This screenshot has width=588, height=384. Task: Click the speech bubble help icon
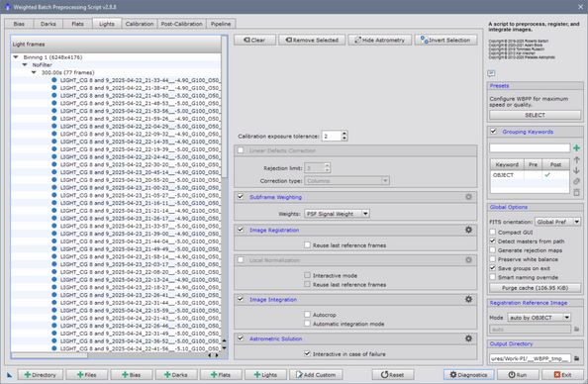coord(491,73)
